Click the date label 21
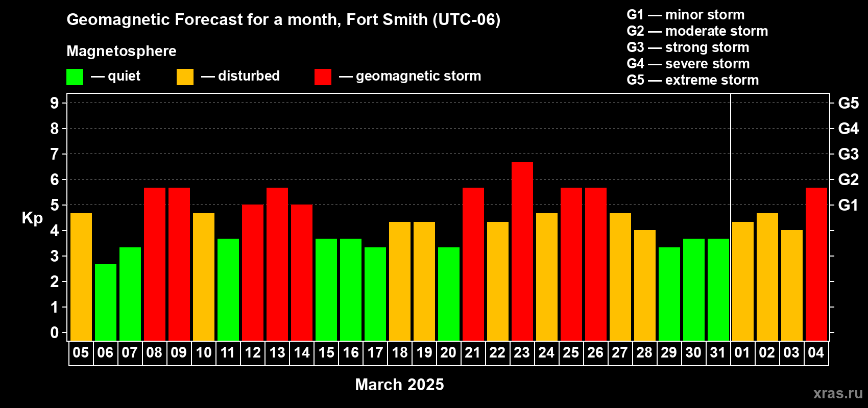The width and height of the screenshot is (868, 408). pos(473,353)
